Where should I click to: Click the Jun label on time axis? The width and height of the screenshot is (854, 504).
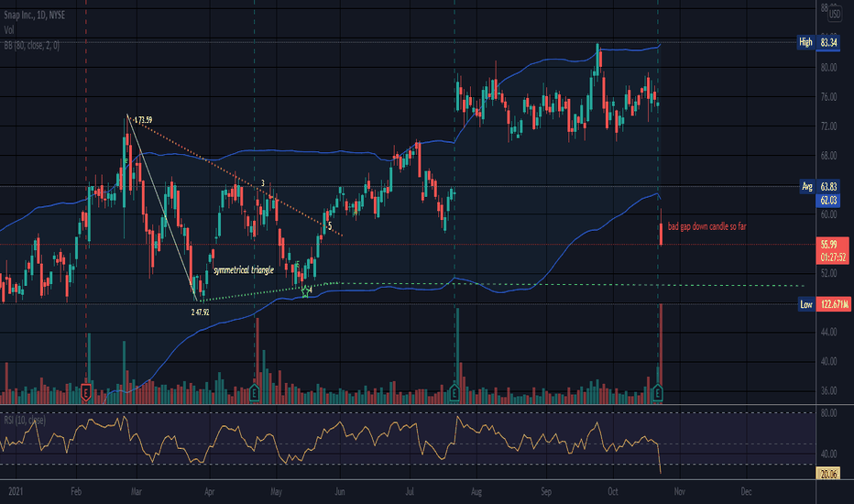pos(339,491)
